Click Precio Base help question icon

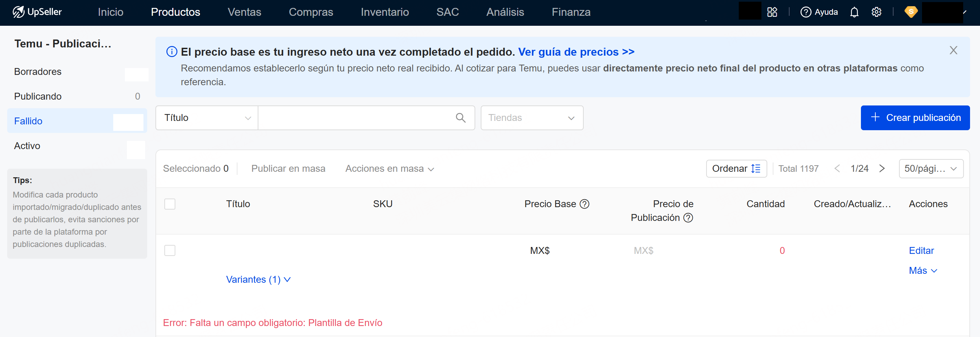(584, 204)
